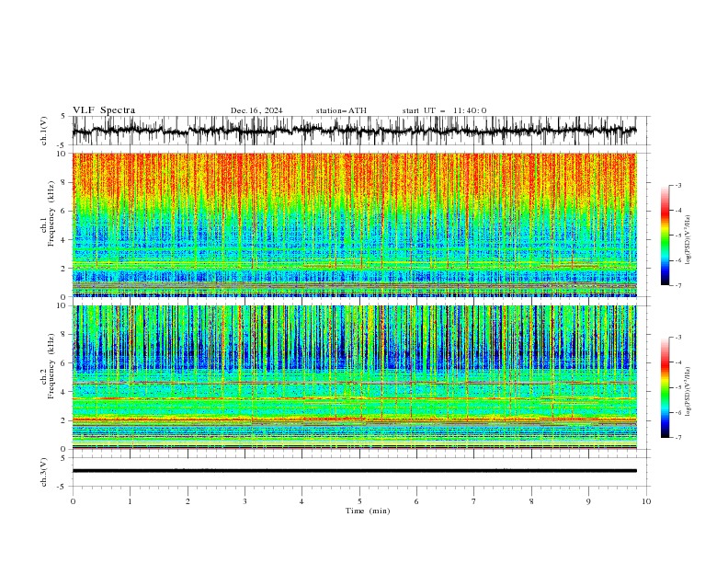Click inside the ch.1 spectrogram panel
Viewport: 728px width, 563px height.
(354, 224)
